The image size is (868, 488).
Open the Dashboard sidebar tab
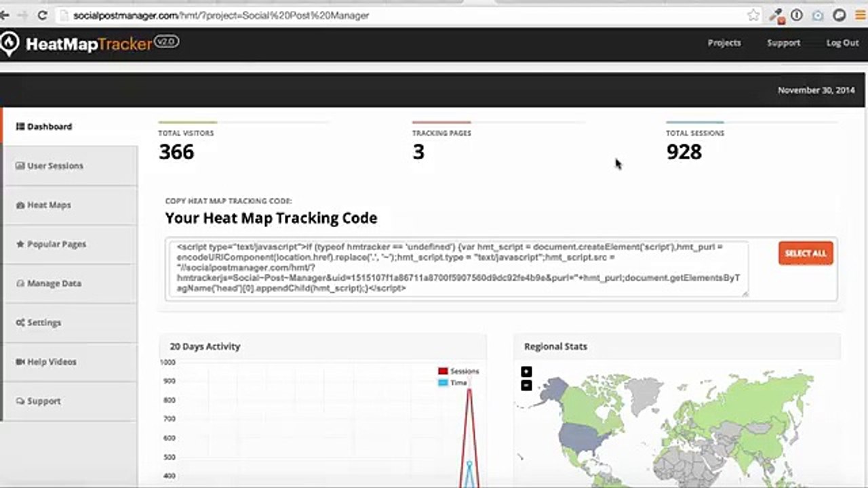pyautogui.click(x=69, y=127)
